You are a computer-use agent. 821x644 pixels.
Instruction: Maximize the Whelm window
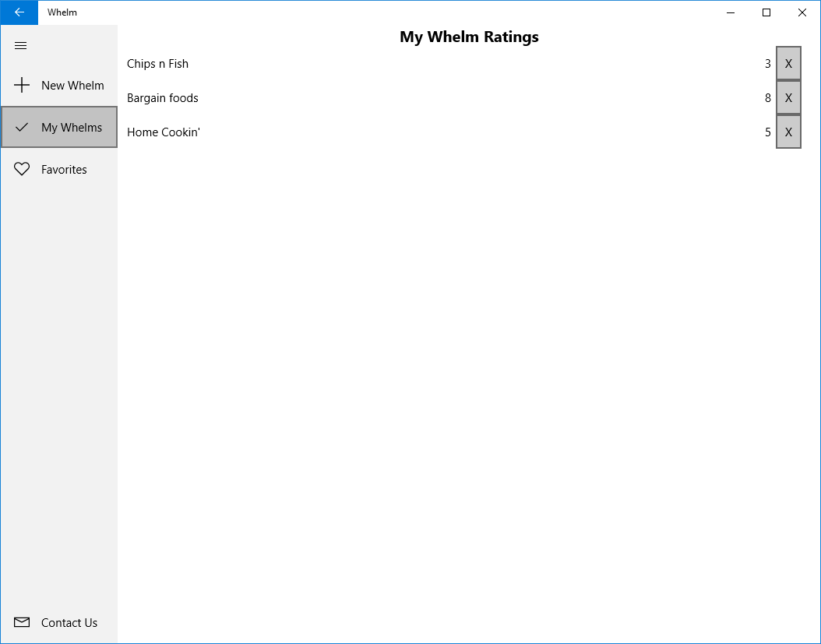coord(766,12)
